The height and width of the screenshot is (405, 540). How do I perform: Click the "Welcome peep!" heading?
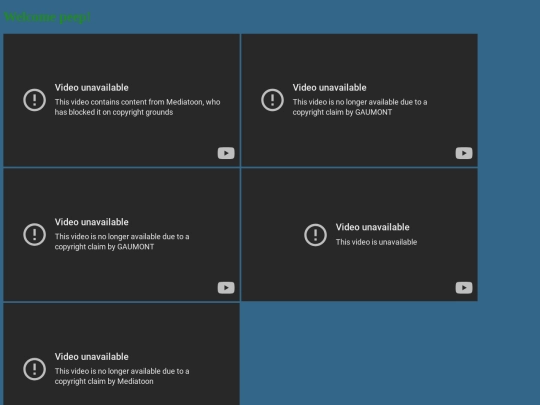pos(47,17)
